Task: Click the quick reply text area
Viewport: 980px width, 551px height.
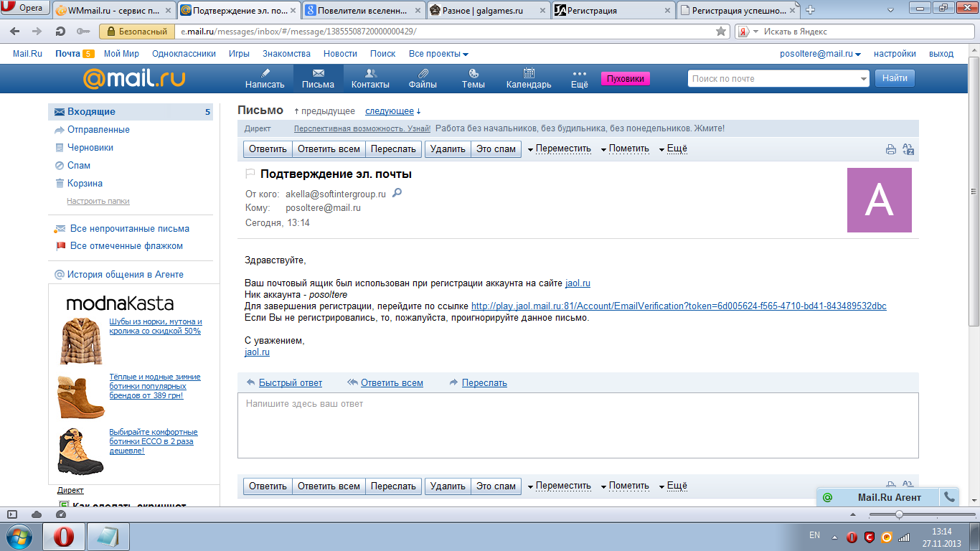Action: coord(578,425)
